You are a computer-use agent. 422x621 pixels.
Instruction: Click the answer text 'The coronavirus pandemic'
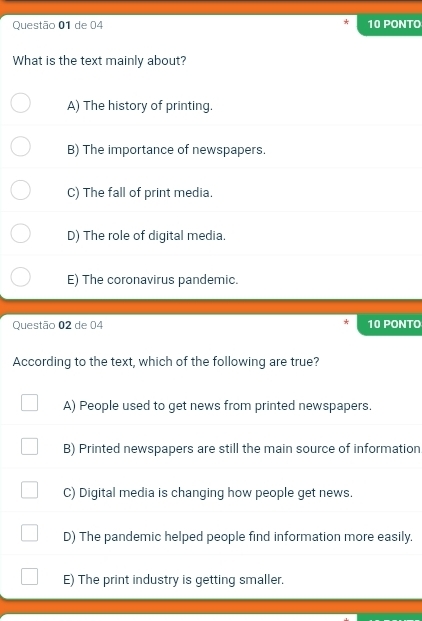tap(160, 280)
